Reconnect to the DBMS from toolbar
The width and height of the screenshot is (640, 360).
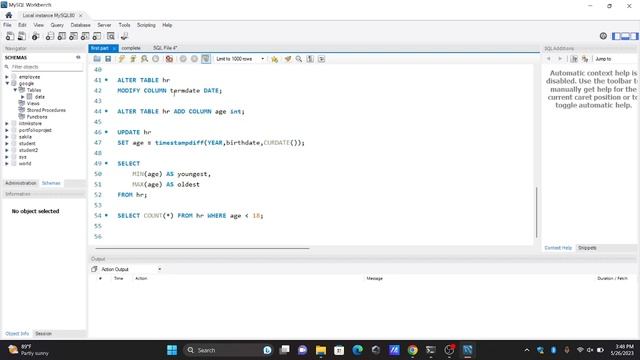pyautogui.click(x=124, y=36)
